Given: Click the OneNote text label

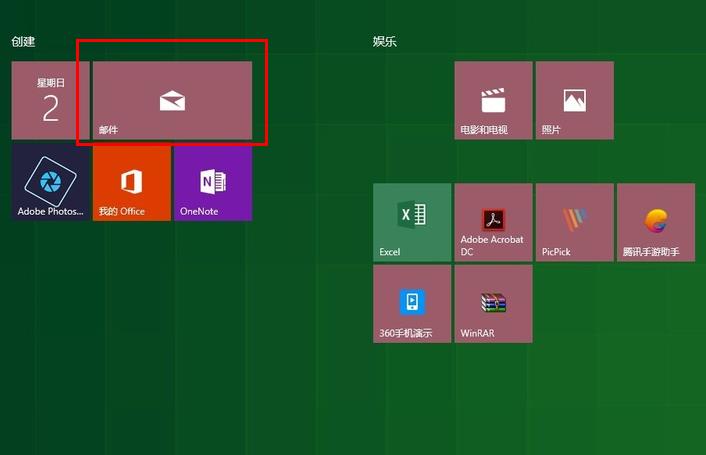Looking at the screenshot, I should pos(199,211).
